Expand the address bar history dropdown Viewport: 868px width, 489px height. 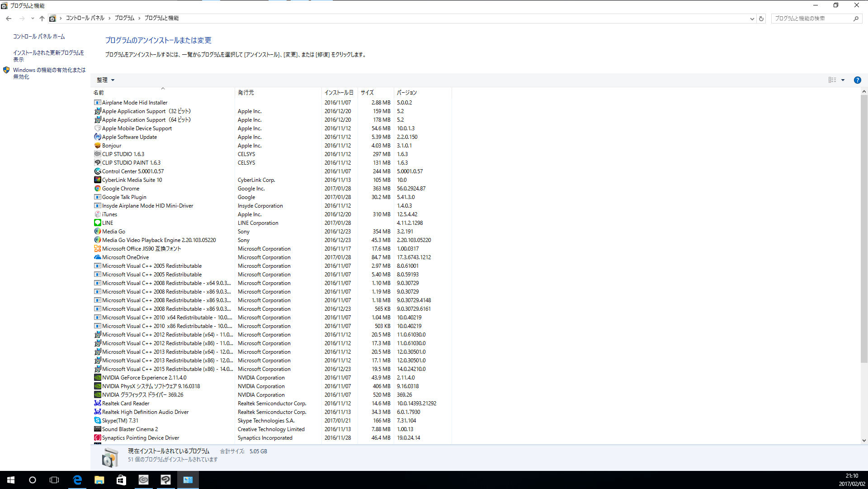(x=752, y=19)
